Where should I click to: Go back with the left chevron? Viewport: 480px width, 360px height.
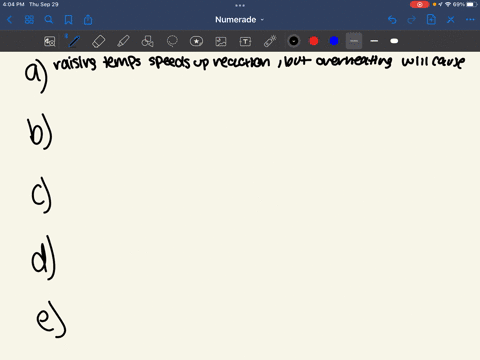click(9, 20)
